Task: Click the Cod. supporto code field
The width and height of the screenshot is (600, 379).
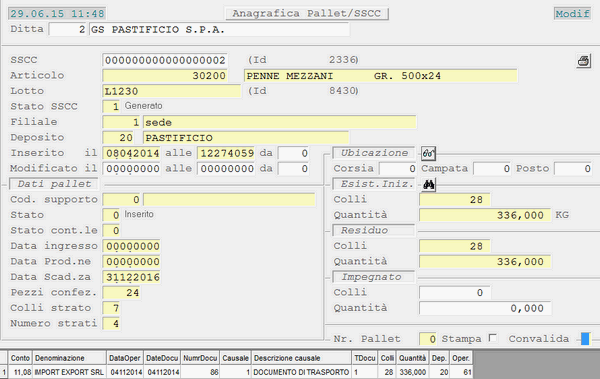Action: click(x=122, y=199)
